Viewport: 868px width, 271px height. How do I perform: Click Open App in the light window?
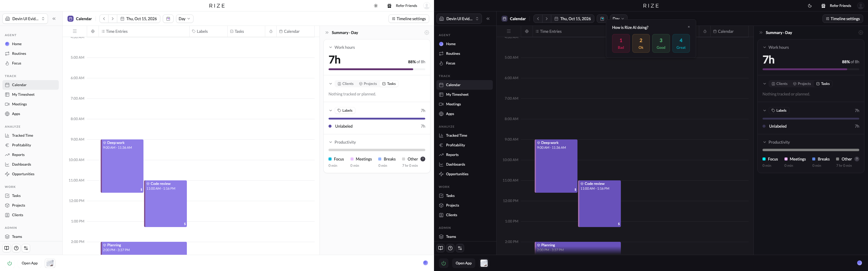pos(30,263)
